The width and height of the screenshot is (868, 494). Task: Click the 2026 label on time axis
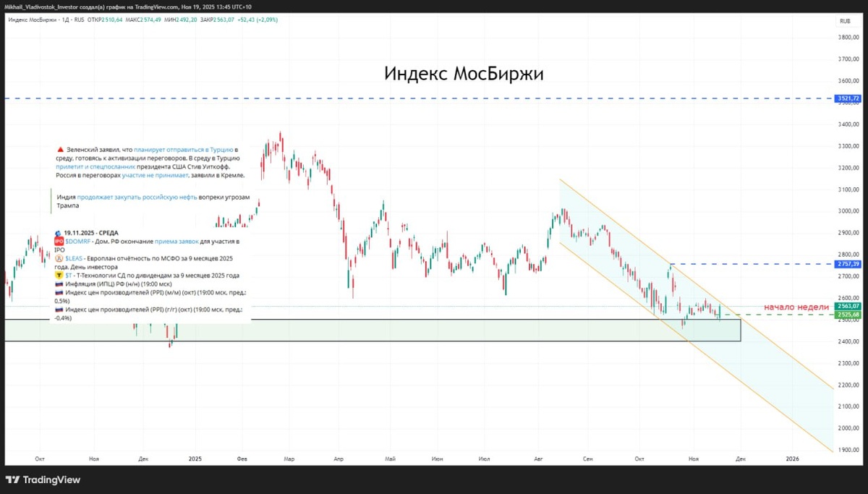793,459
